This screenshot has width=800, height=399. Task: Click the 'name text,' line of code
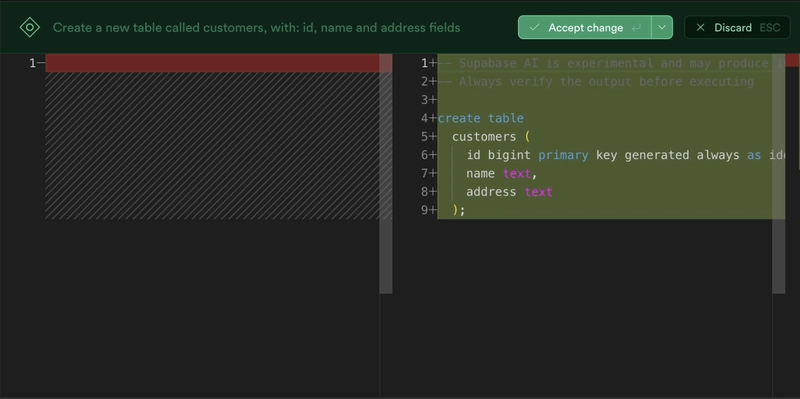coord(502,173)
